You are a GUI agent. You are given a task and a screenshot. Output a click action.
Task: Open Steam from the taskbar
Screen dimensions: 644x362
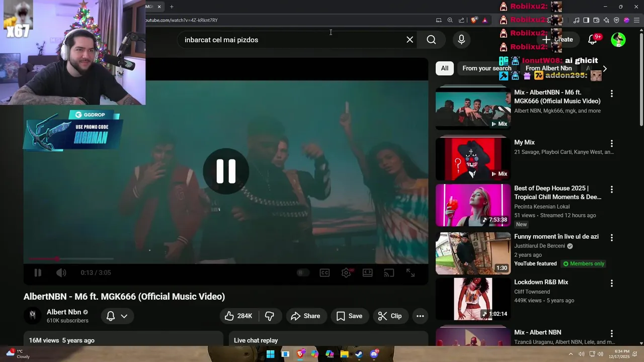[x=359, y=354]
